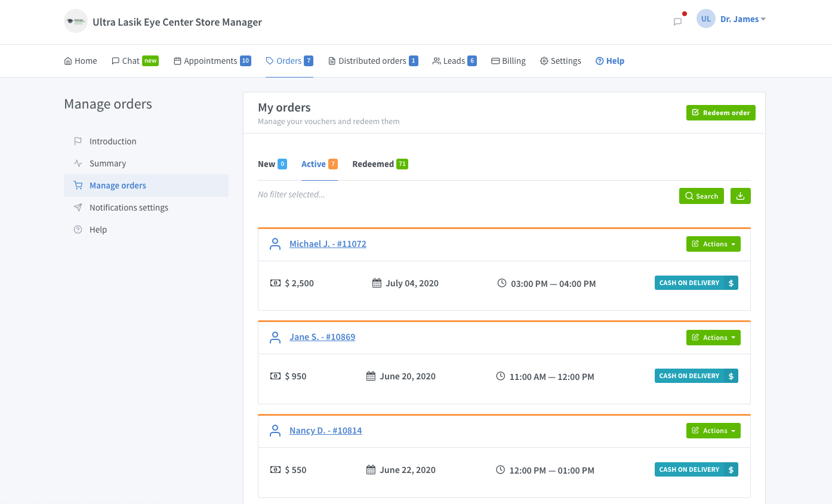
Task: Click the money icon beside $ 2,500
Action: [275, 283]
